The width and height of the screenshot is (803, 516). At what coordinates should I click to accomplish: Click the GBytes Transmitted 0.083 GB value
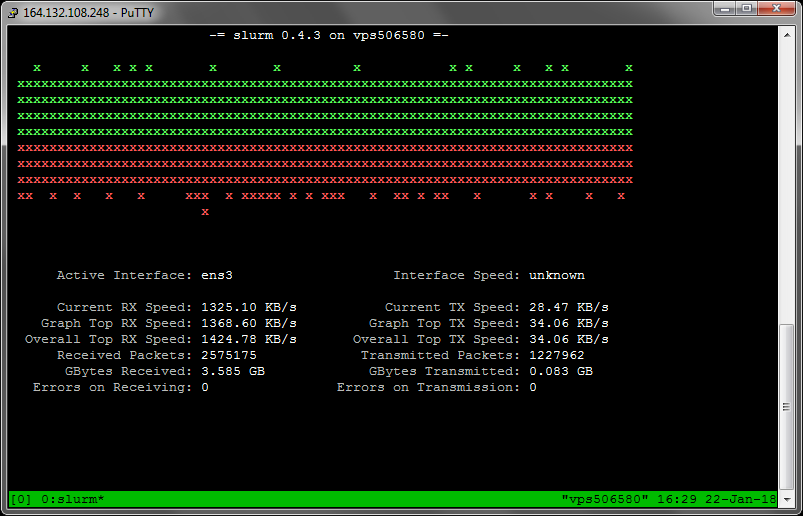(561, 371)
